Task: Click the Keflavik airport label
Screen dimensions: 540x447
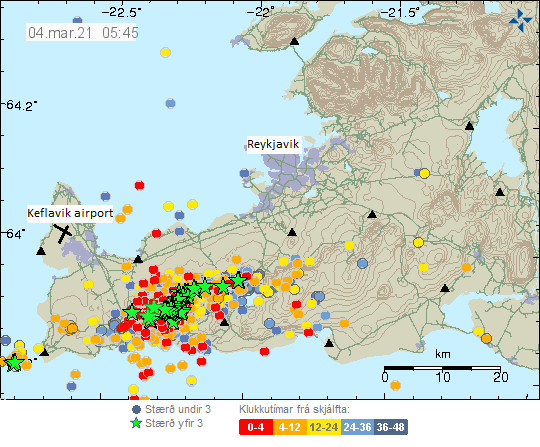Action: click(70, 213)
